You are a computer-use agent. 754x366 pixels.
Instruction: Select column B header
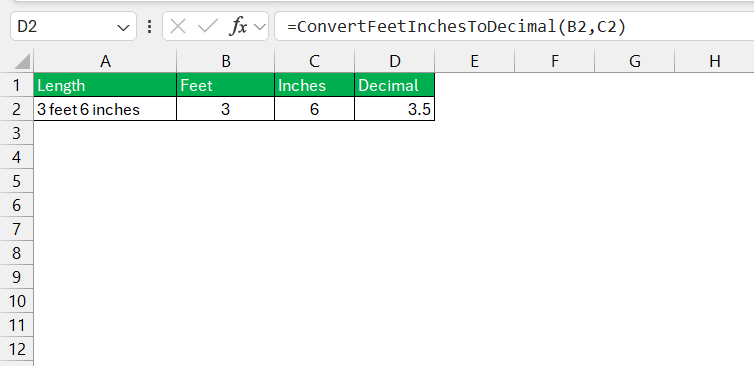point(226,61)
